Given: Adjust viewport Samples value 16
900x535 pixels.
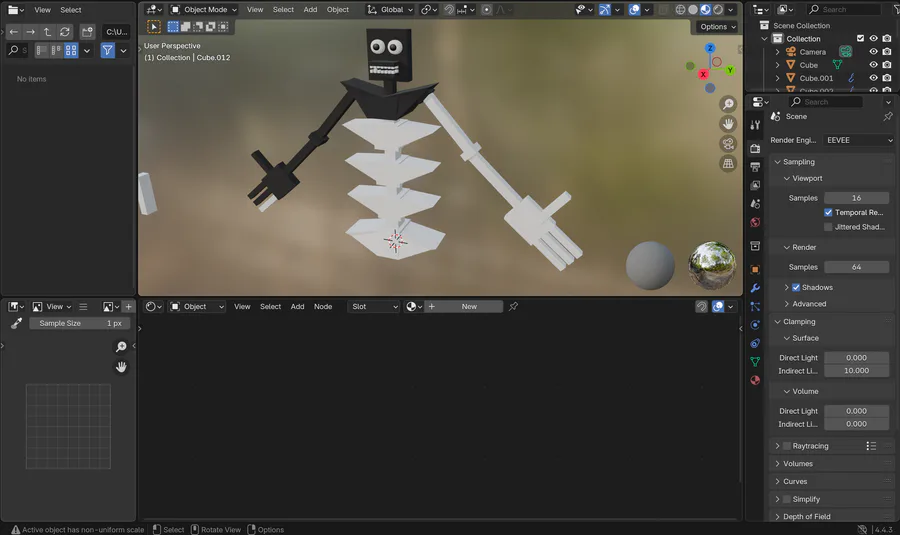Looking at the screenshot, I should tap(856, 198).
